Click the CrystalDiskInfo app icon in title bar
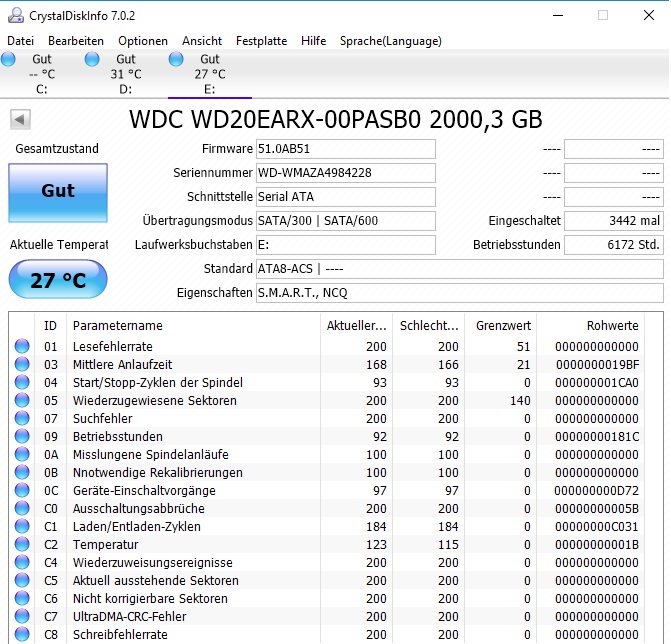This screenshot has height=644, width=671. [x=16, y=15]
